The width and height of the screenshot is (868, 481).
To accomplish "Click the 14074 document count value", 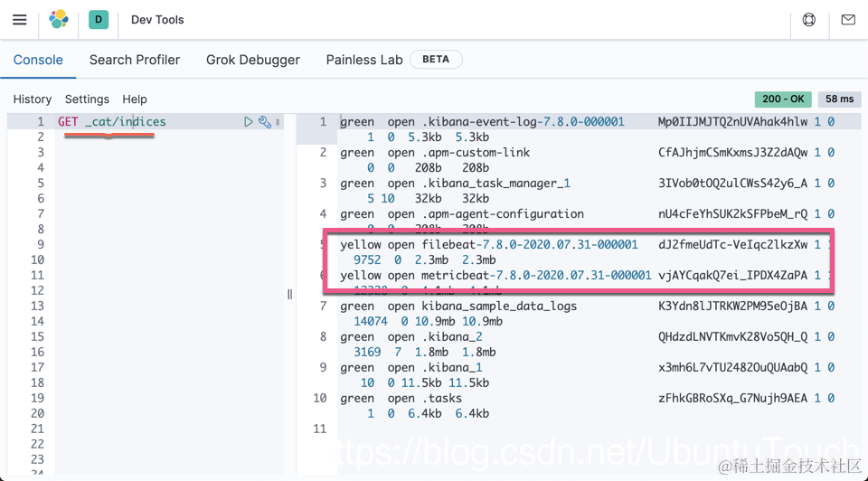I will tap(371, 322).
